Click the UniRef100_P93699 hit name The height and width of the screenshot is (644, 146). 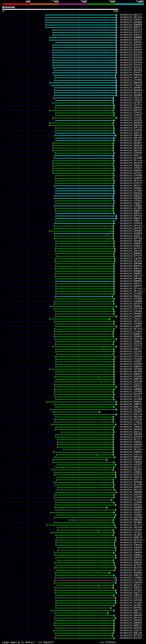pos(131,376)
